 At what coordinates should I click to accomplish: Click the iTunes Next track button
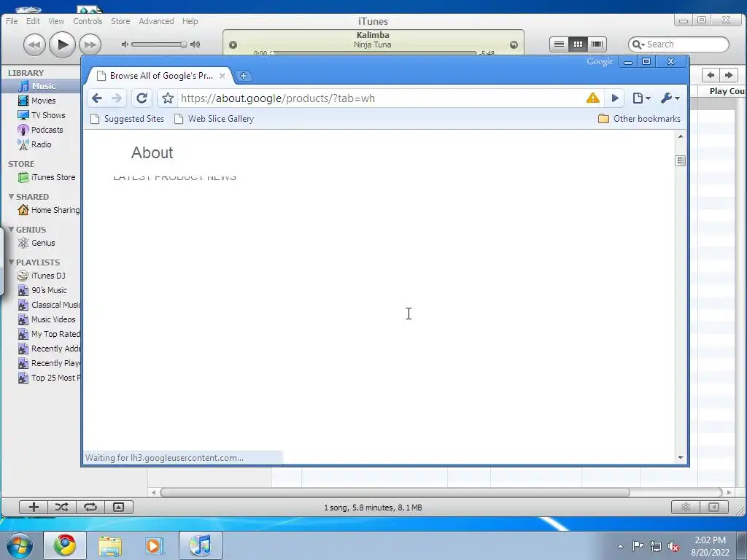(x=90, y=44)
